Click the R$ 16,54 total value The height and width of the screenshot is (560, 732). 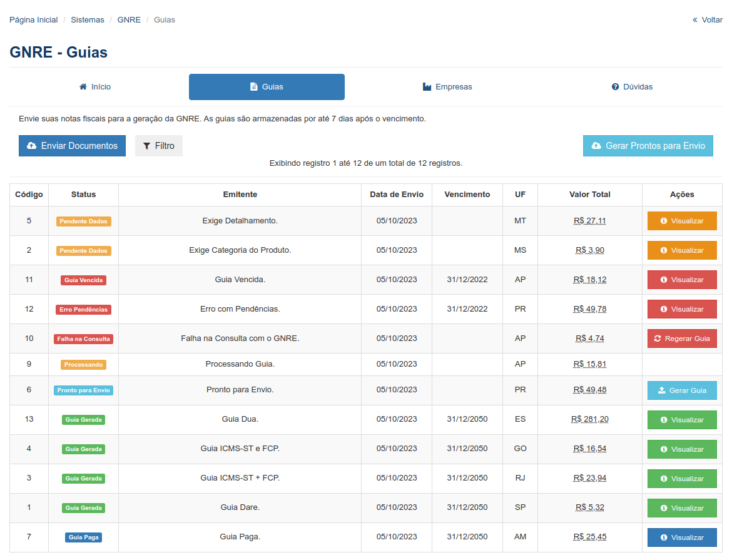(x=589, y=449)
